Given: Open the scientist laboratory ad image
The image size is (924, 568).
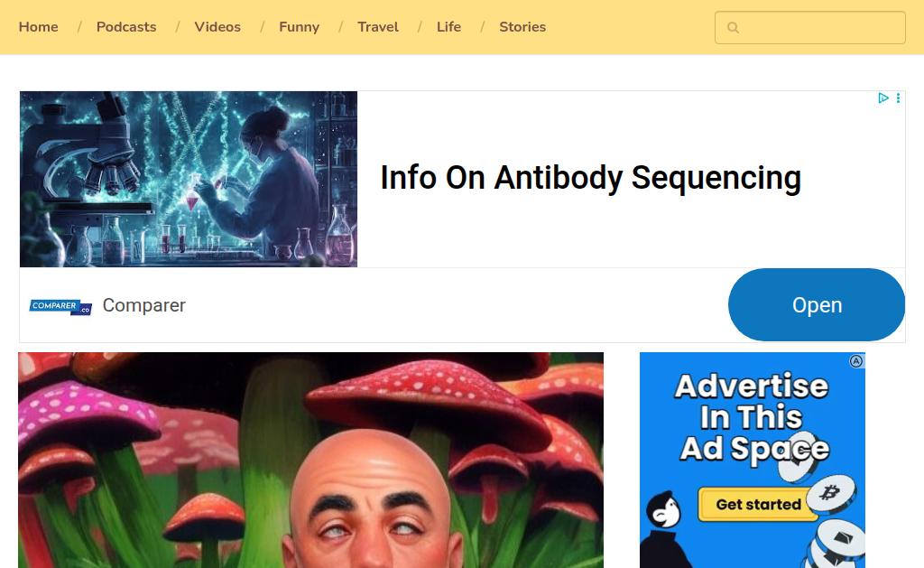Looking at the screenshot, I should click(189, 179).
